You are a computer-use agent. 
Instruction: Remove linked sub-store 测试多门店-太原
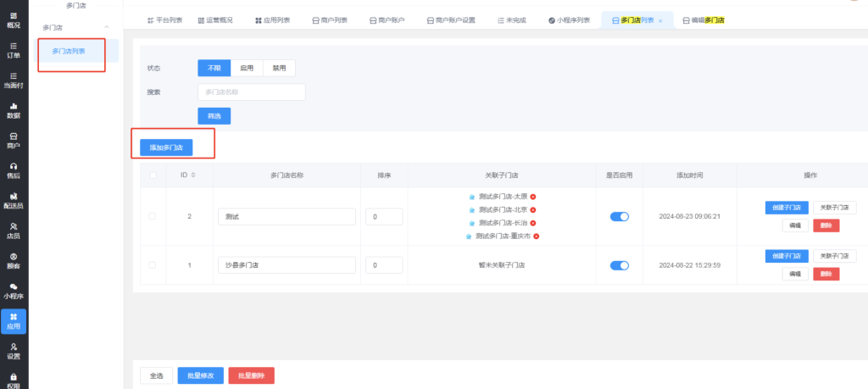533,197
